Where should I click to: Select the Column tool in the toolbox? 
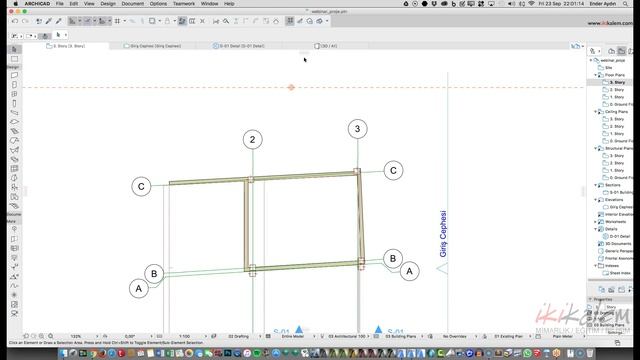(14, 103)
